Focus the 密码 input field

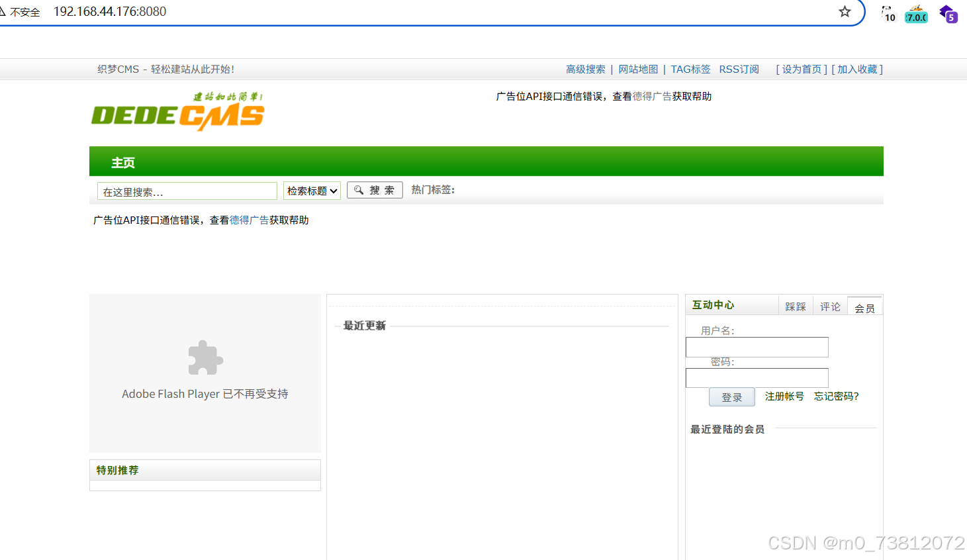point(757,378)
